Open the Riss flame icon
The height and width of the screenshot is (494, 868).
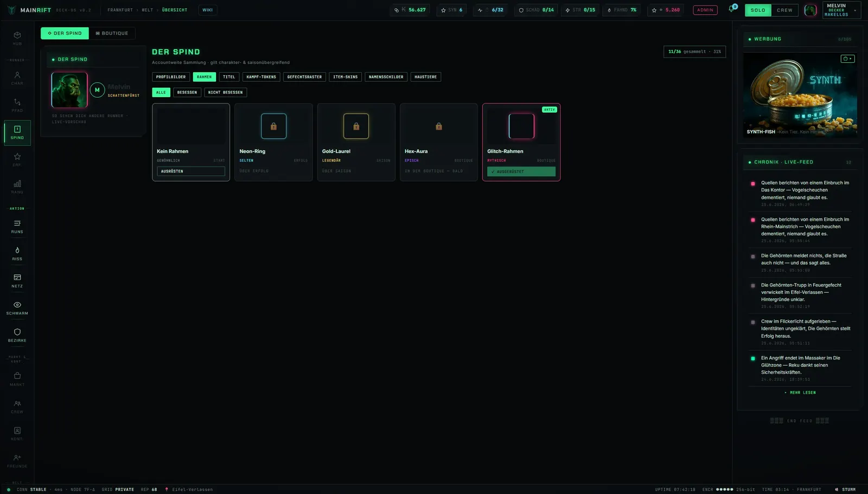click(17, 254)
